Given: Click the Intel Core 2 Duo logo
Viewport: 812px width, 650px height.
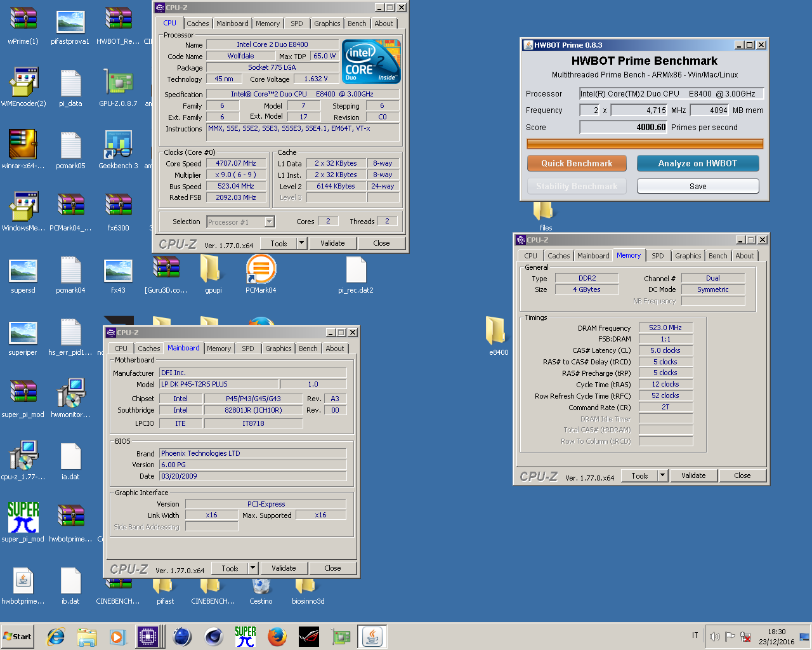Looking at the screenshot, I should 372,61.
